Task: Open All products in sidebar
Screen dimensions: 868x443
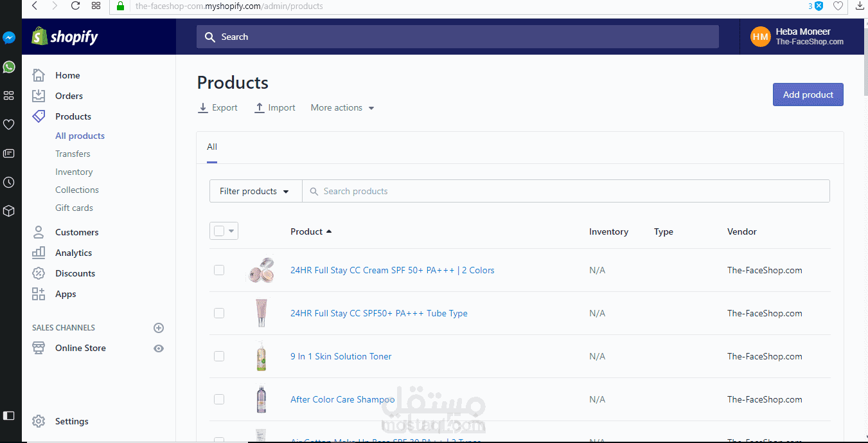Action: tap(80, 136)
